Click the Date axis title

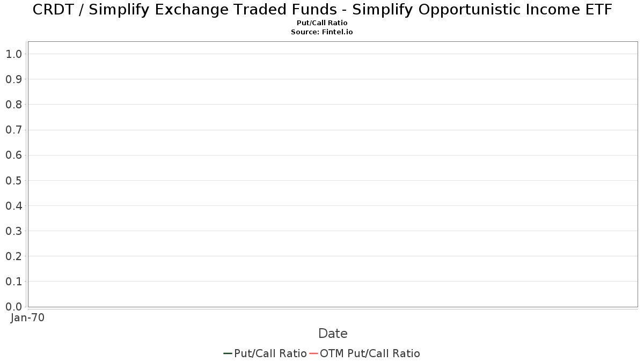click(x=333, y=334)
